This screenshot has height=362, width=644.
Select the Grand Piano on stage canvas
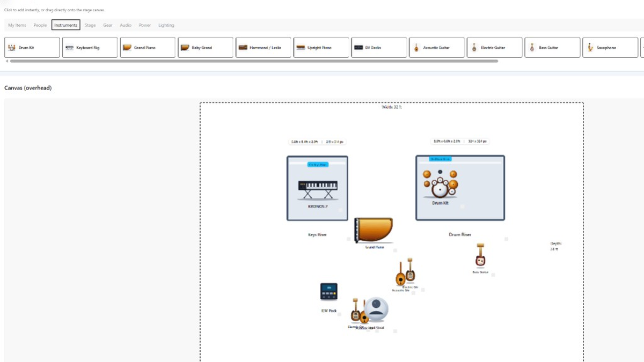coord(374,230)
